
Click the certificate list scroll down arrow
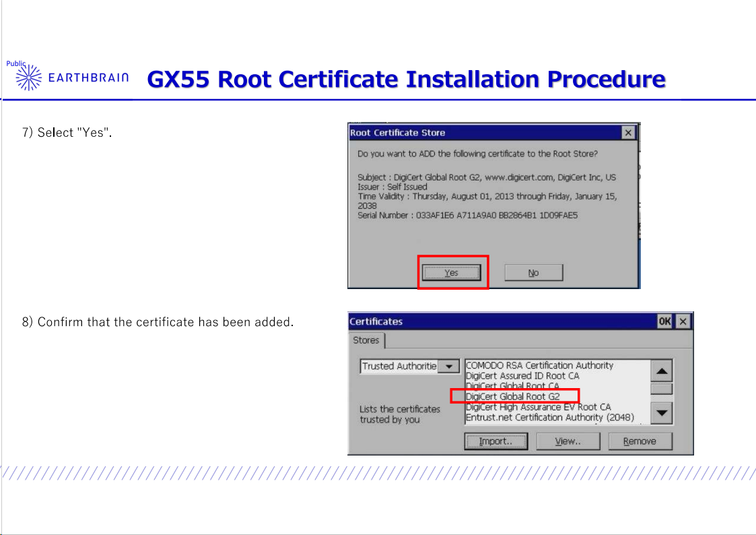click(662, 413)
